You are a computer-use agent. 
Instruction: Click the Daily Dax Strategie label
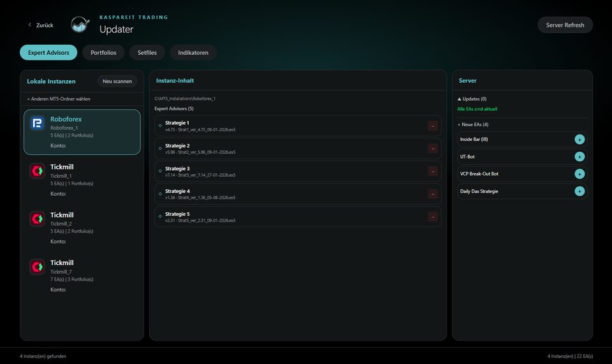(479, 191)
